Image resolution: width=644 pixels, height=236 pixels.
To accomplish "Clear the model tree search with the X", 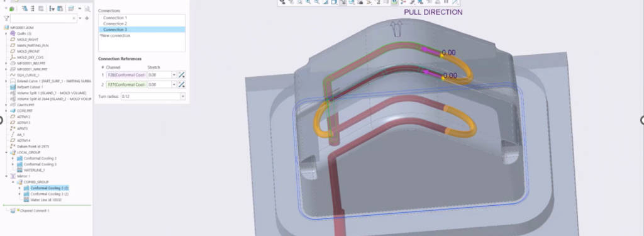I will [x=74, y=18].
